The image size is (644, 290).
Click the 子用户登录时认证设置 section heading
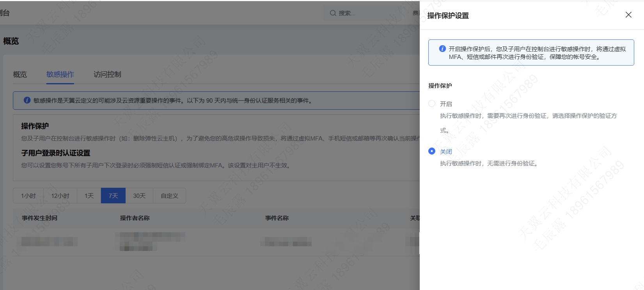pos(55,153)
